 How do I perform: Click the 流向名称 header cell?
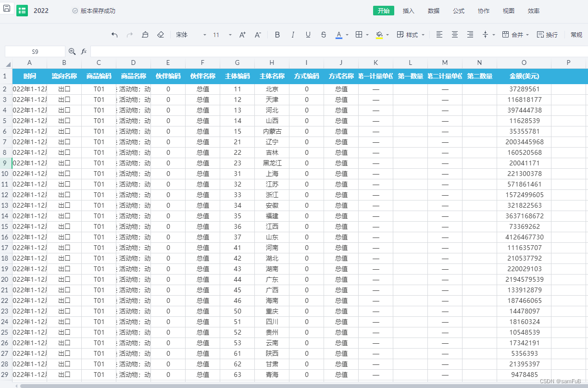[x=64, y=76]
